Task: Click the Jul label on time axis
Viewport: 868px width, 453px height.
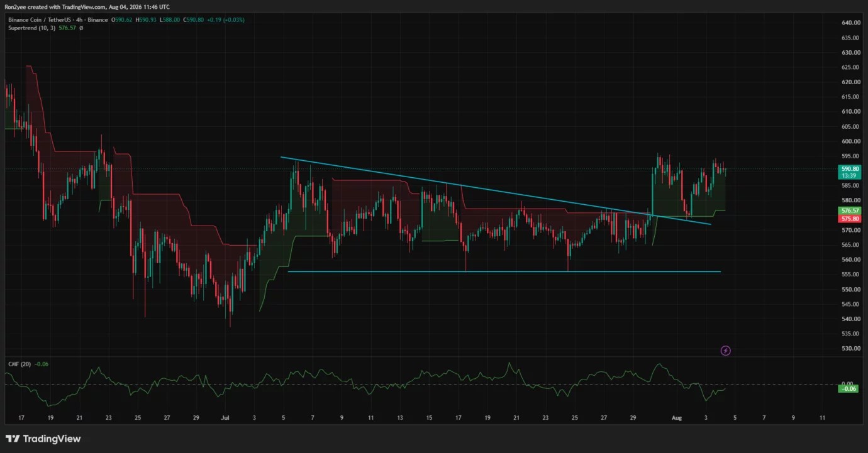Action: (225, 417)
